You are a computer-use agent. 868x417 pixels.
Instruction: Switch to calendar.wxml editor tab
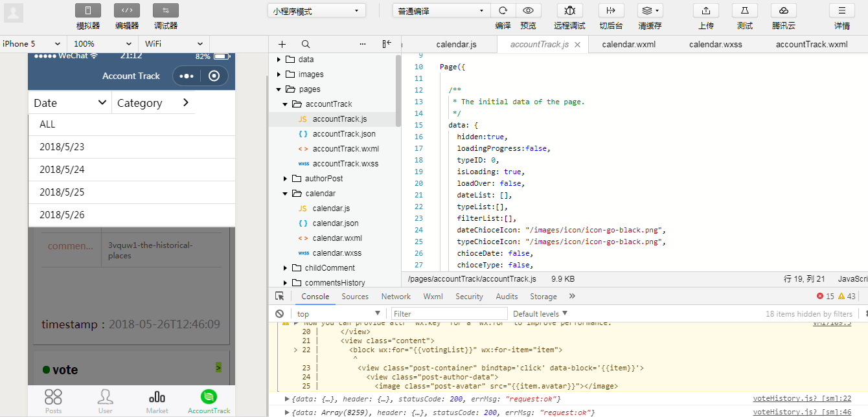[x=629, y=45]
